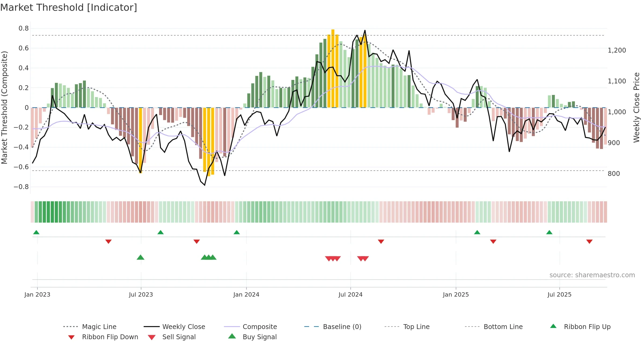
Task: Click the 800 price axis label
Action: [614, 173]
